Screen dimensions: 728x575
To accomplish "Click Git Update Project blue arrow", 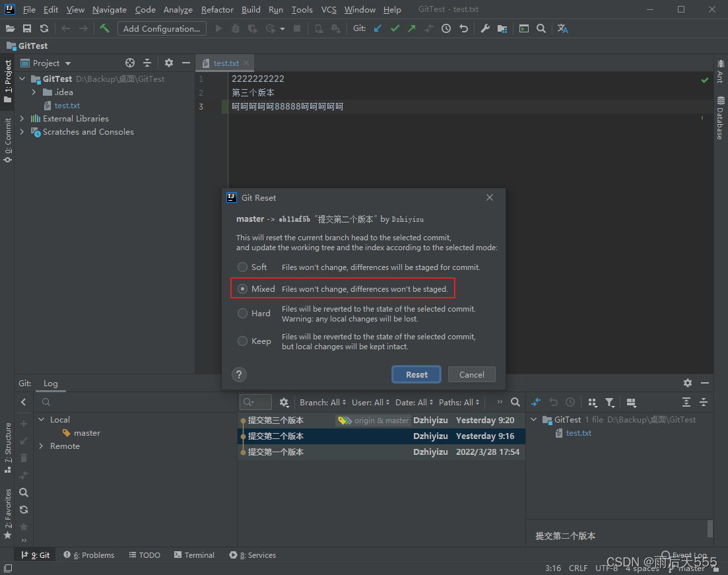I will (x=378, y=29).
